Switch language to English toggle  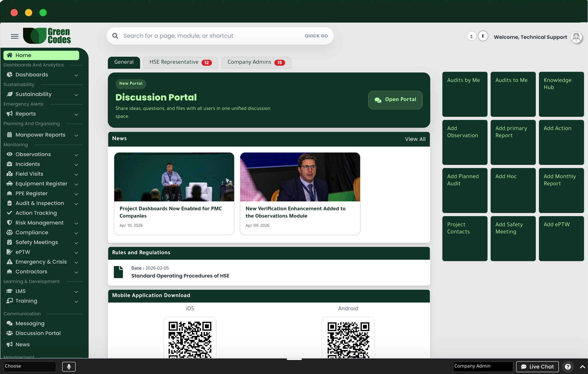(x=483, y=36)
